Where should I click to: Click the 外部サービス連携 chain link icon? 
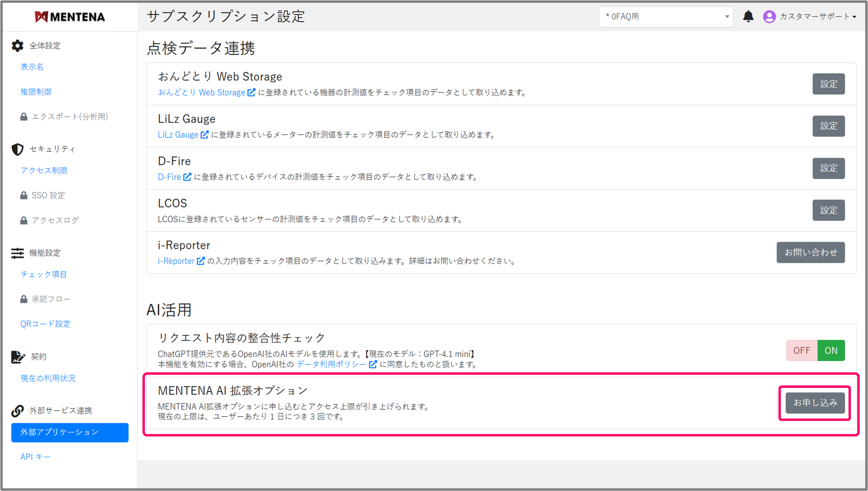pyautogui.click(x=18, y=411)
